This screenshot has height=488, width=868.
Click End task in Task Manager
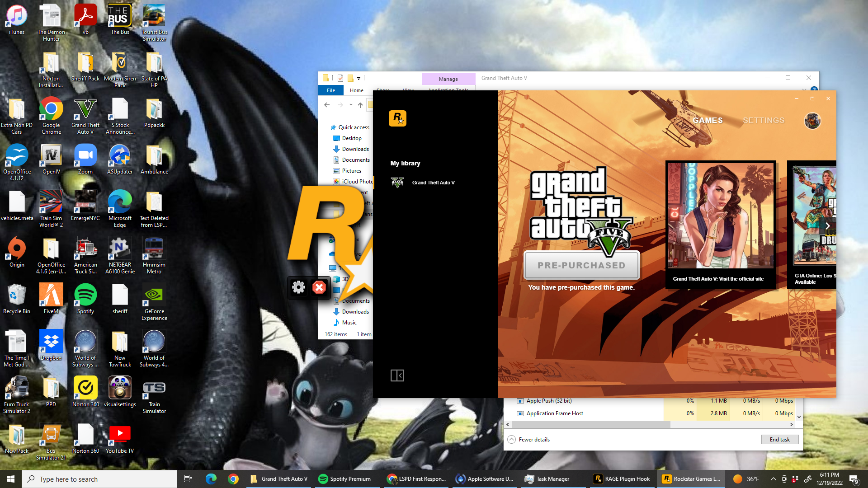point(779,439)
